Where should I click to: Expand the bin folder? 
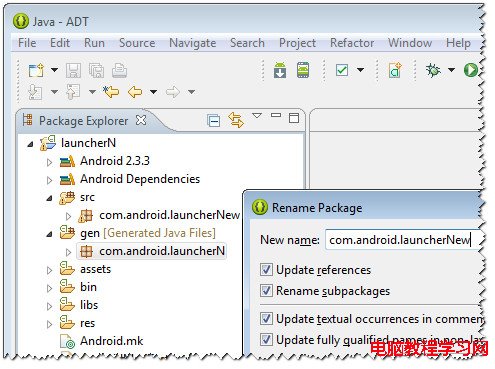49,288
